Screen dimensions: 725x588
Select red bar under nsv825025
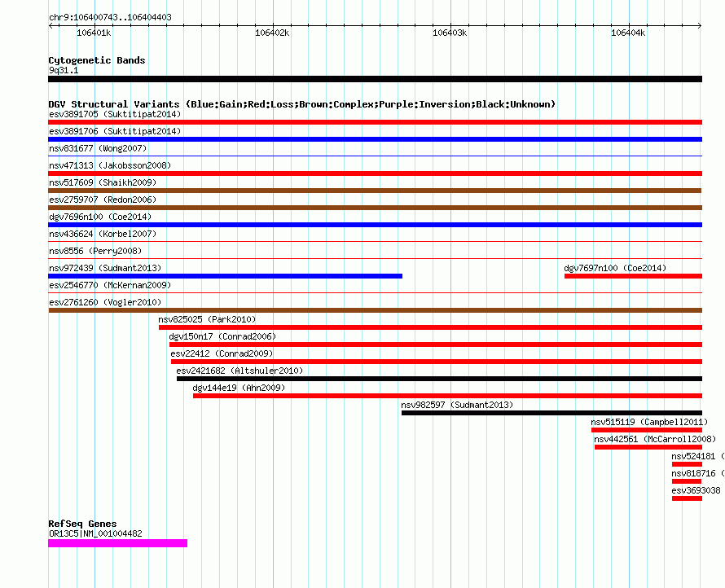click(x=430, y=327)
